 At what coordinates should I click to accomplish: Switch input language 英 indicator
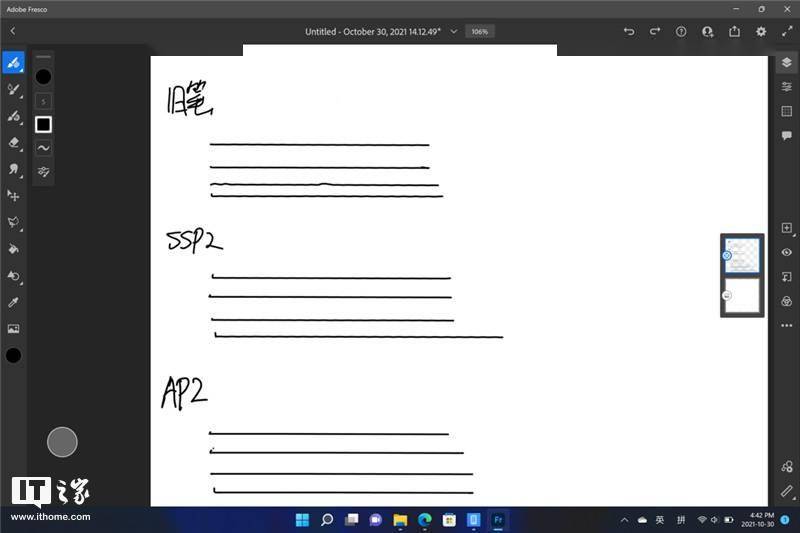660,520
